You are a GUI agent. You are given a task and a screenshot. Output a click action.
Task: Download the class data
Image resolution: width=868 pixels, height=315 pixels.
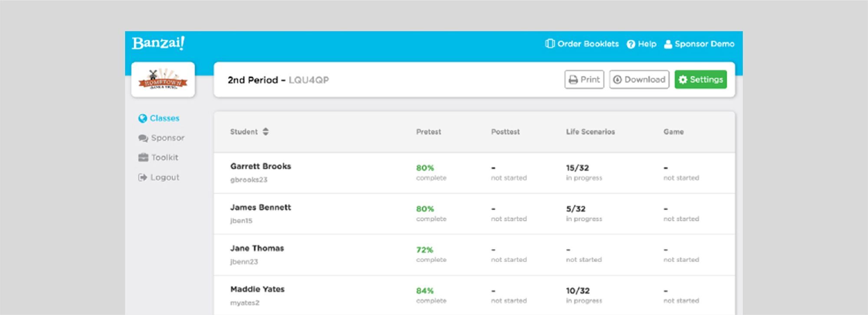click(x=639, y=80)
